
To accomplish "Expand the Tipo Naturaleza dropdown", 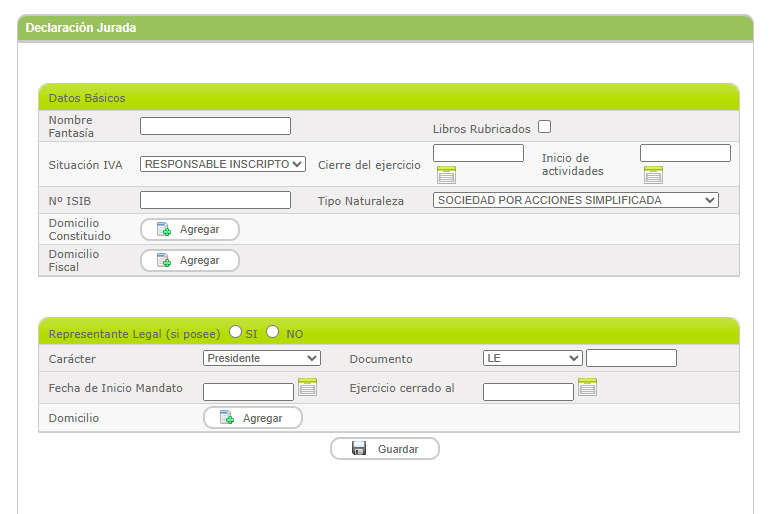I will [576, 200].
